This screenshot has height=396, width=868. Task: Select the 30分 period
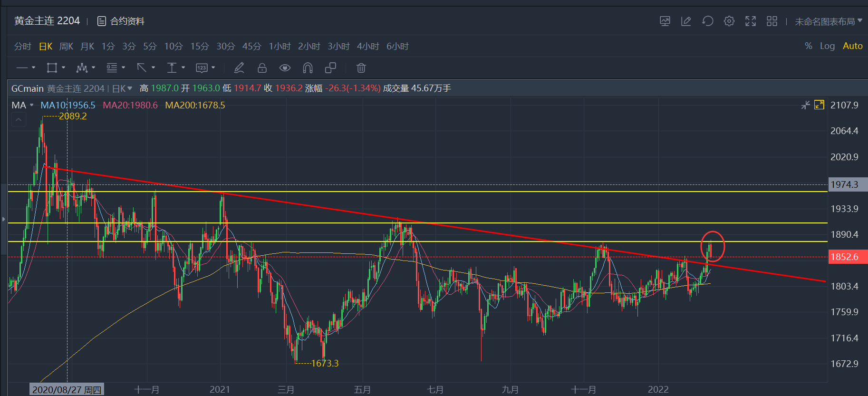point(226,46)
